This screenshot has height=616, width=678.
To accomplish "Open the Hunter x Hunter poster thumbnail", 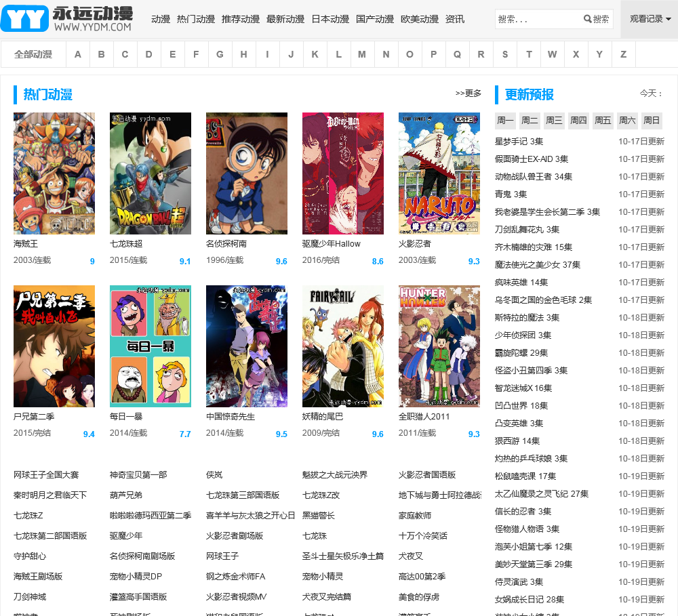I will click(x=439, y=346).
